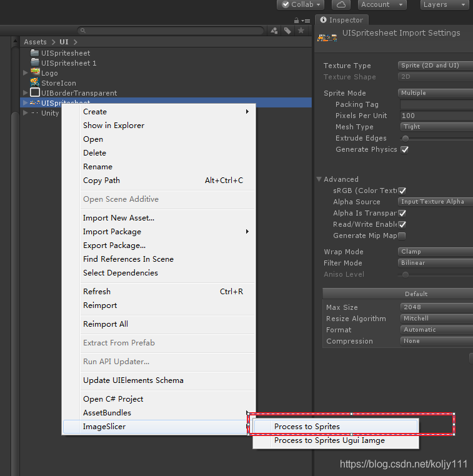The image size is (473, 476).
Task: Click the project search field
Action: click(x=171, y=31)
